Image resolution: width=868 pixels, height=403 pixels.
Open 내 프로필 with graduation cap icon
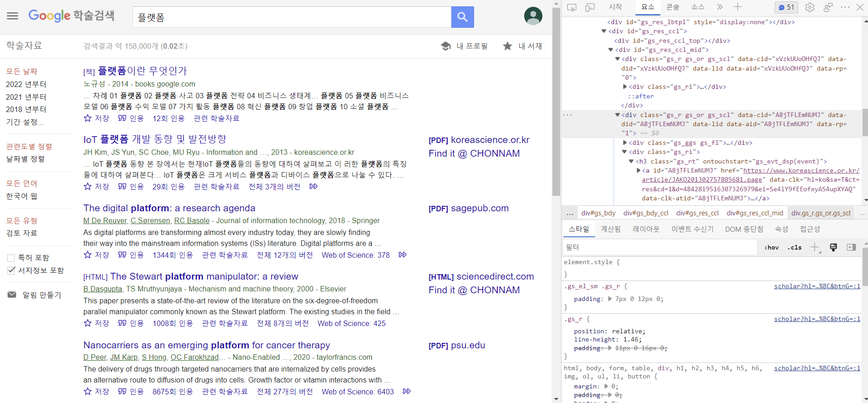[465, 46]
